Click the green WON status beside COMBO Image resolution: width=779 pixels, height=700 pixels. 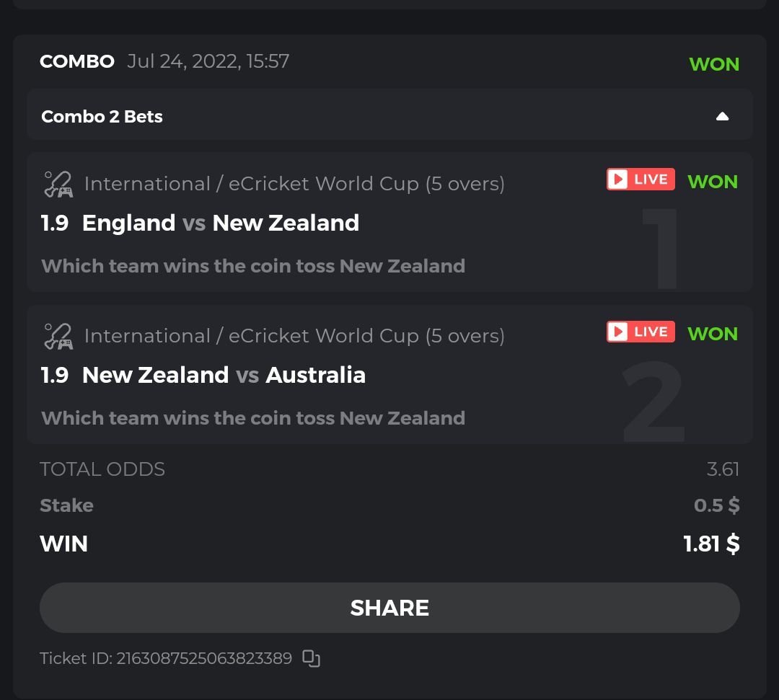pyautogui.click(x=714, y=64)
